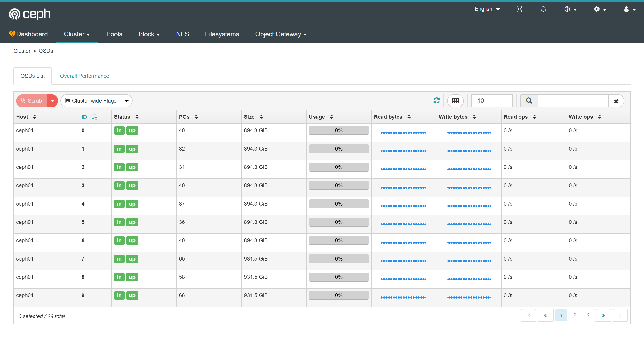Click the search magnifier icon
Screen dimensions: 644x353
click(x=529, y=101)
